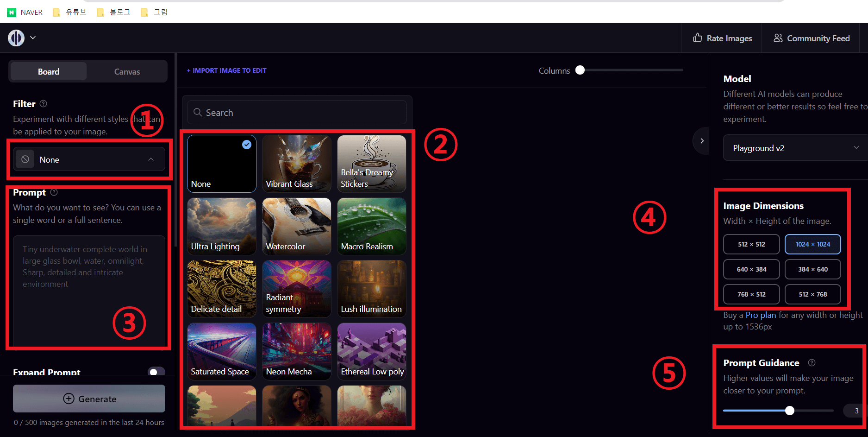Click the filter Search field

(297, 113)
